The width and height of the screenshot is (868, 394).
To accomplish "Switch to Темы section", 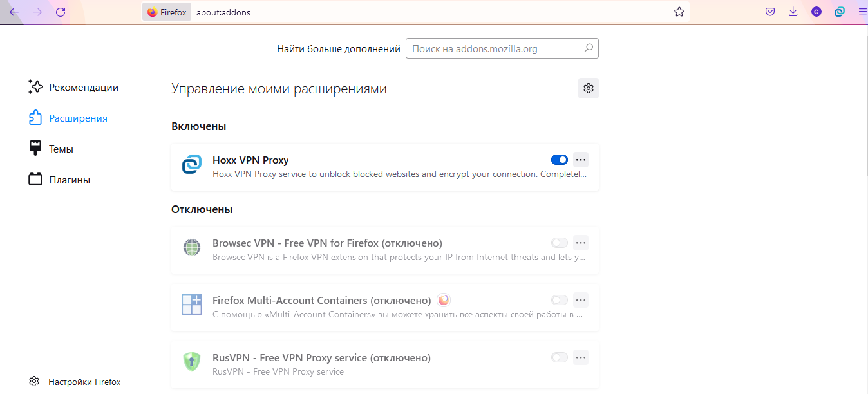I will click(x=51, y=149).
